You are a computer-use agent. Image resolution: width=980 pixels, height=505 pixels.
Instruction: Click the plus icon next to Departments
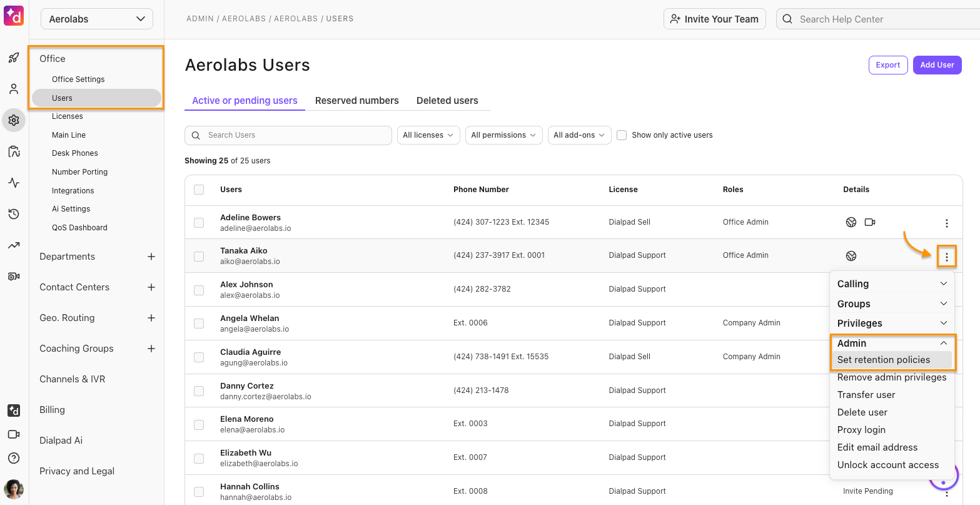[x=151, y=257]
